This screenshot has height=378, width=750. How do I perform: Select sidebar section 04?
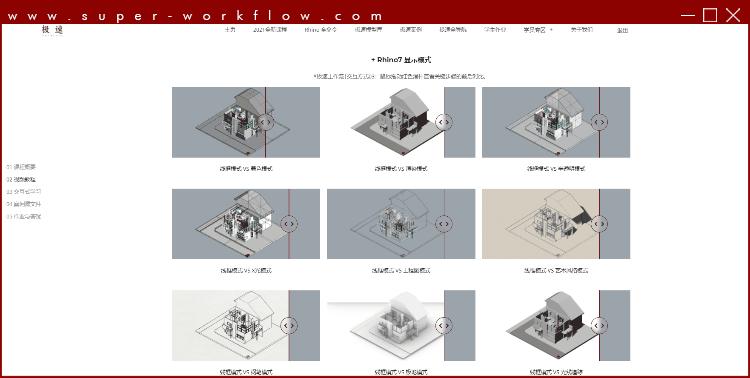(x=24, y=204)
